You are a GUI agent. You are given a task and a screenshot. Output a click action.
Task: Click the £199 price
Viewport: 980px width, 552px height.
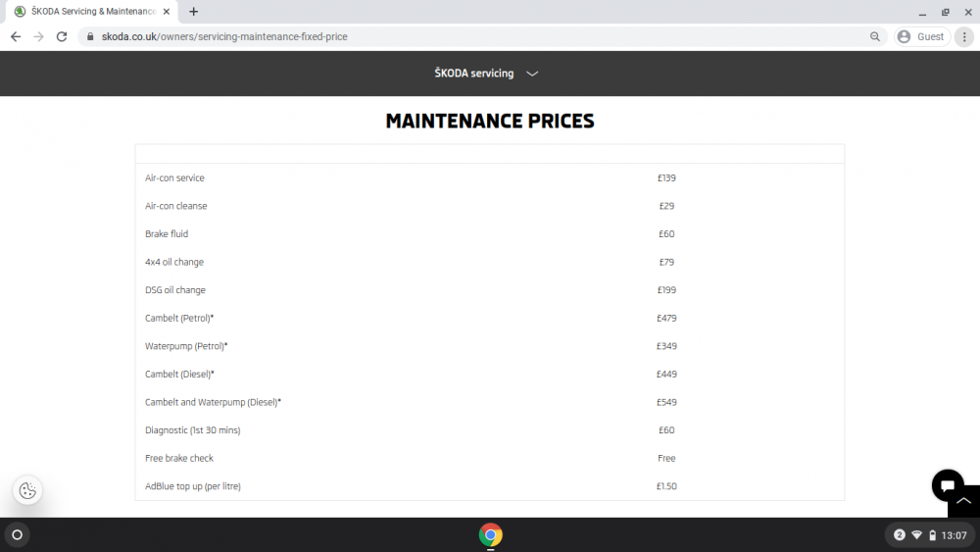(x=666, y=290)
